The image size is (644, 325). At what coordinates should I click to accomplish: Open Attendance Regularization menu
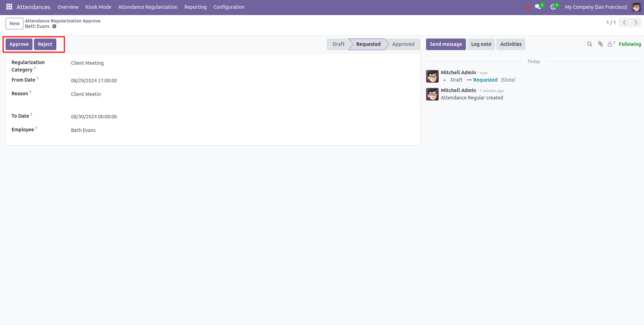tap(148, 7)
